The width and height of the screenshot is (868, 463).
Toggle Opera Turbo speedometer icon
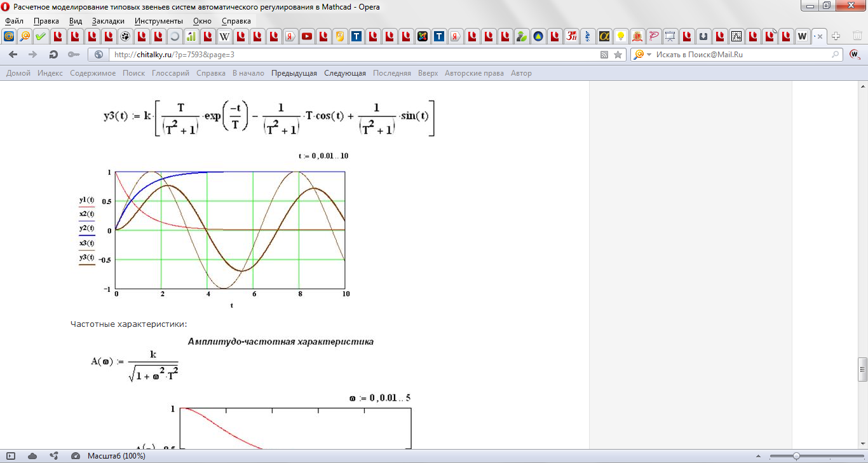pos(76,456)
